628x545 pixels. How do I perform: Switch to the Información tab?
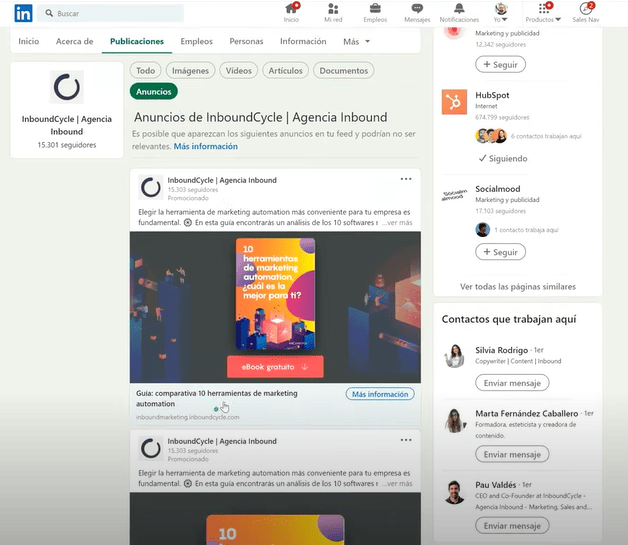coord(303,41)
